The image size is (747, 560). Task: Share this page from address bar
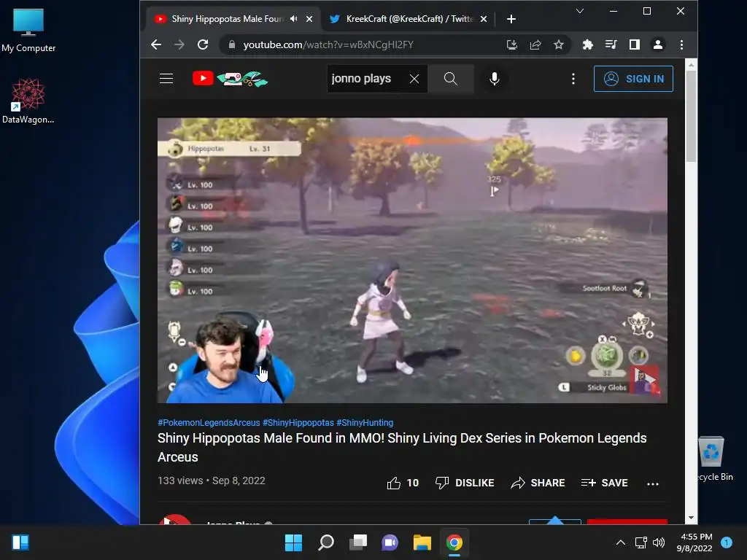(535, 44)
